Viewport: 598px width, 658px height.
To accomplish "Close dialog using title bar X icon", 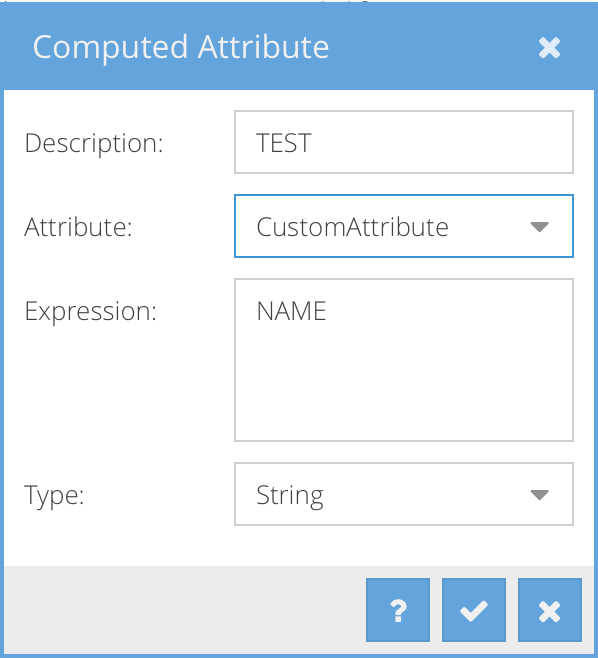I will (x=549, y=47).
